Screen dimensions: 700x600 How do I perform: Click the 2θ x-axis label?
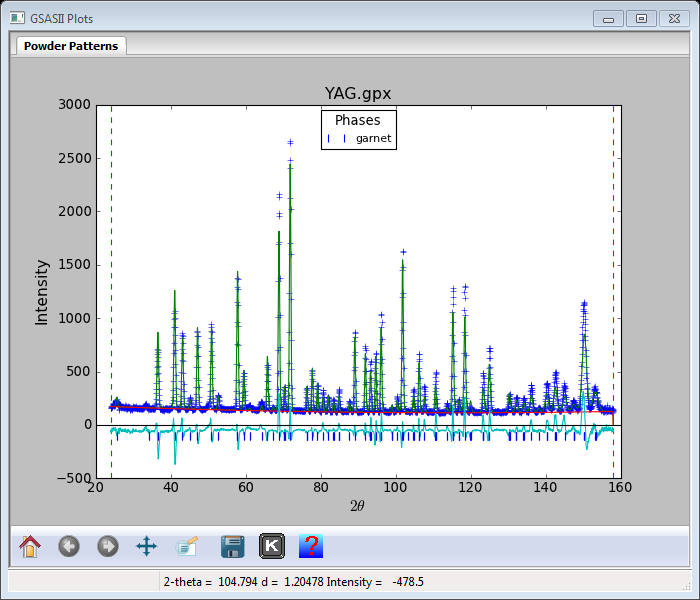point(357,506)
